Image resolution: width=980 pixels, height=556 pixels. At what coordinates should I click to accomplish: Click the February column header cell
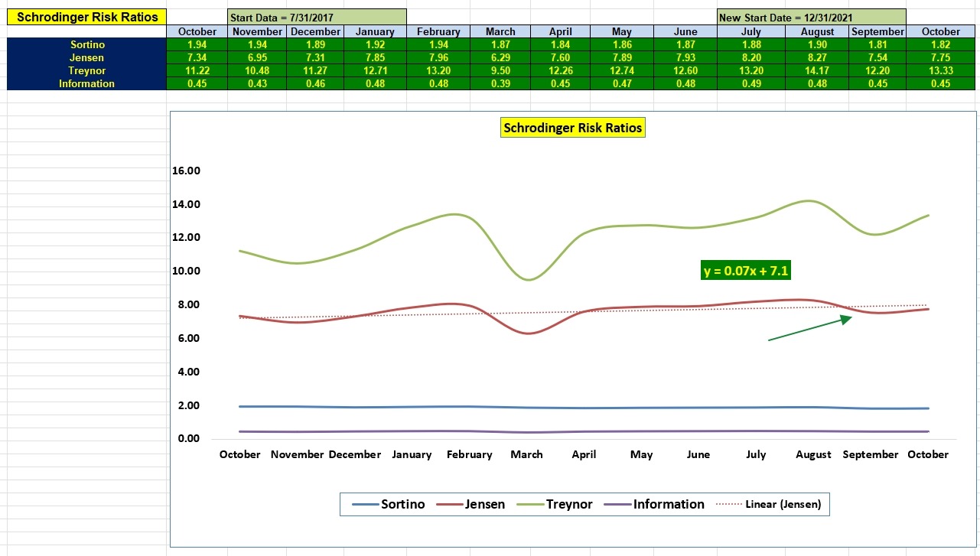click(439, 32)
